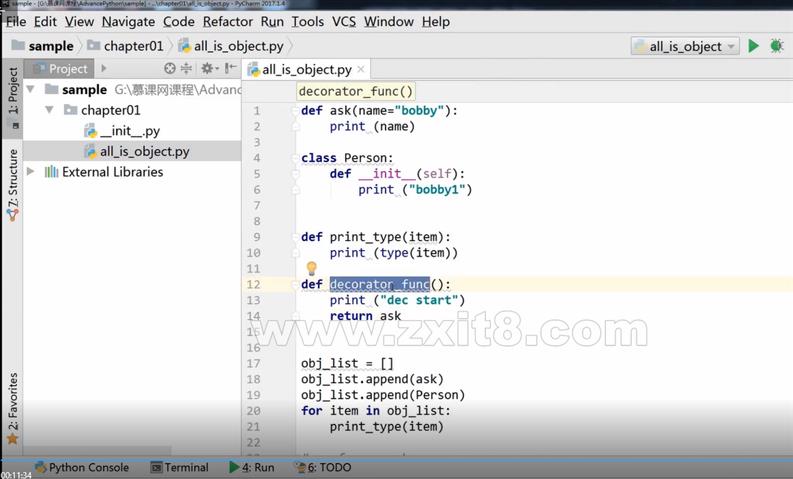This screenshot has height=479, width=793.
Task: Collapse the print_type function fold marker
Action: [x=295, y=237]
